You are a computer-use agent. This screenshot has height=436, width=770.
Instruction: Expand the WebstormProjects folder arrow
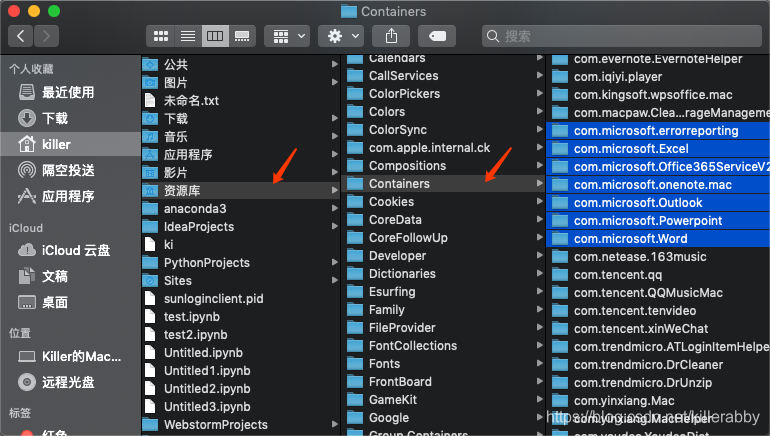pos(334,424)
